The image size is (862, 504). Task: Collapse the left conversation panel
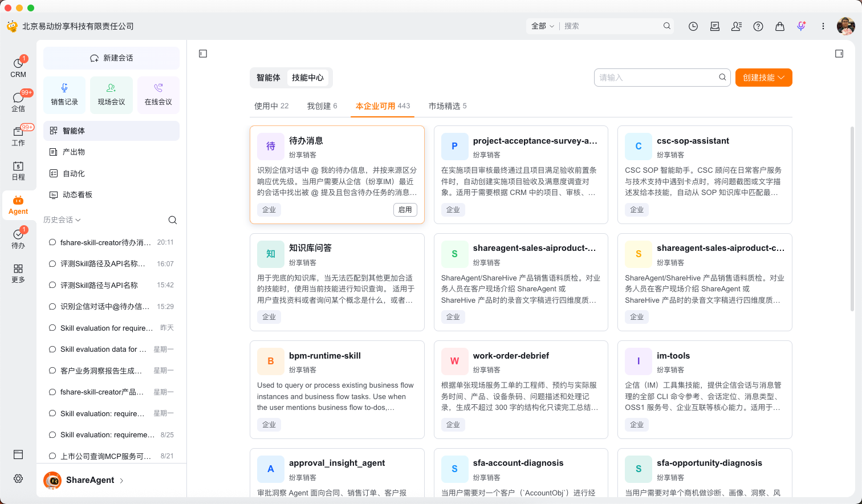[203, 54]
